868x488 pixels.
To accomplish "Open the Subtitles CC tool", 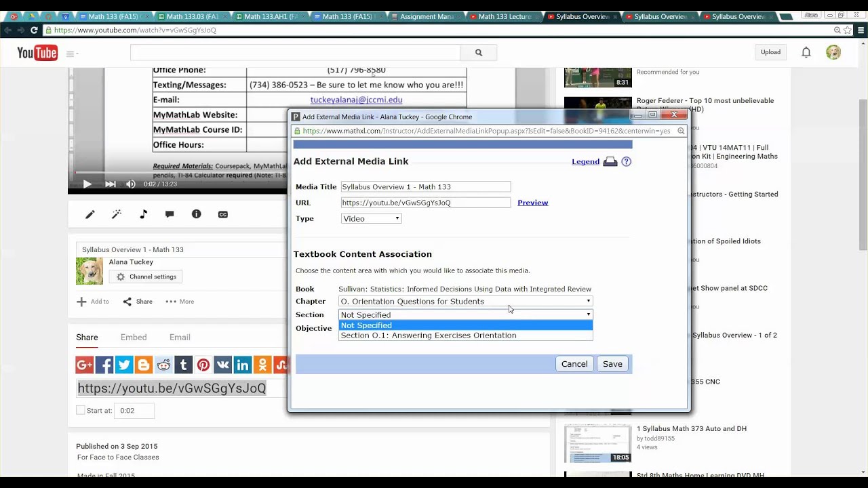I will point(222,214).
